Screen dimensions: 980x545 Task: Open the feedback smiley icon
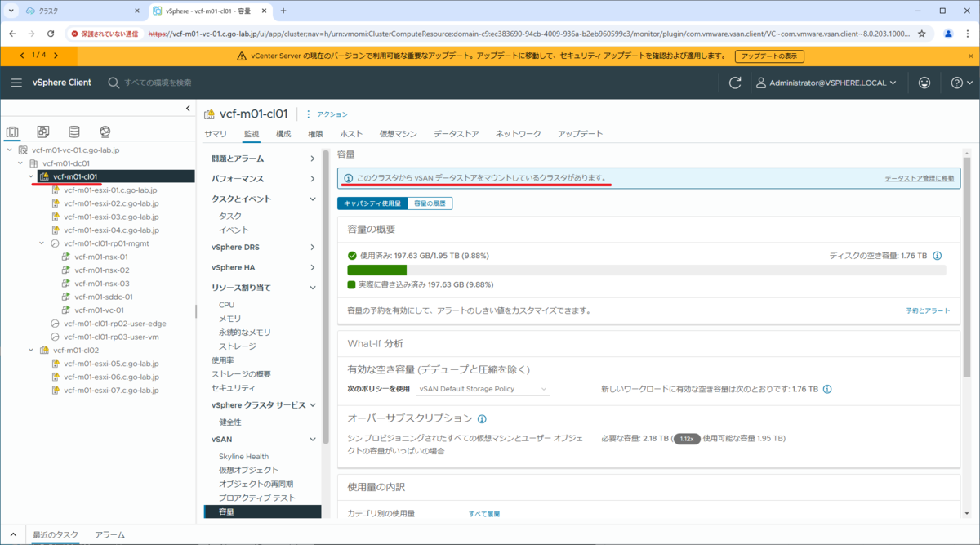click(x=924, y=83)
